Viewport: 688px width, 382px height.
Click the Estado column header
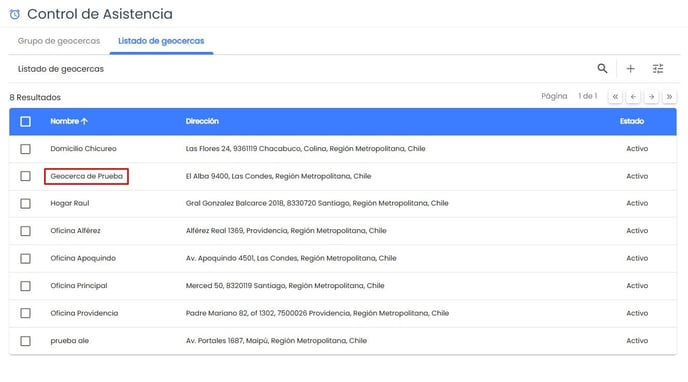pos(632,121)
